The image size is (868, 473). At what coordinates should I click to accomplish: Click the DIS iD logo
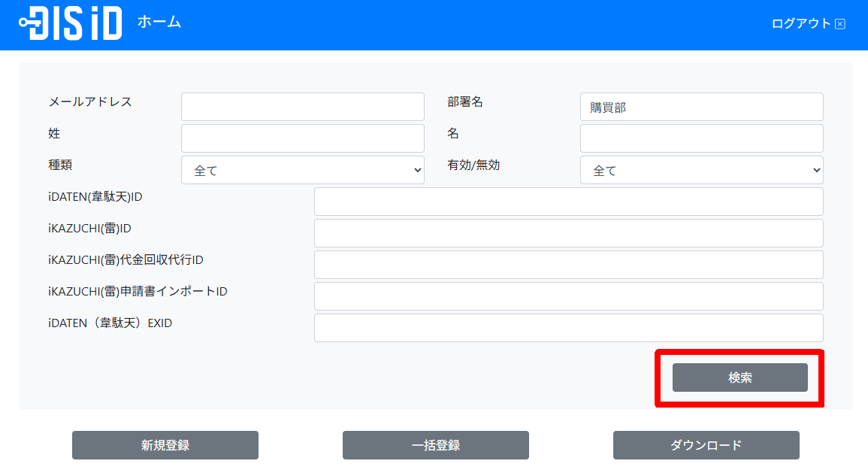tap(71, 23)
